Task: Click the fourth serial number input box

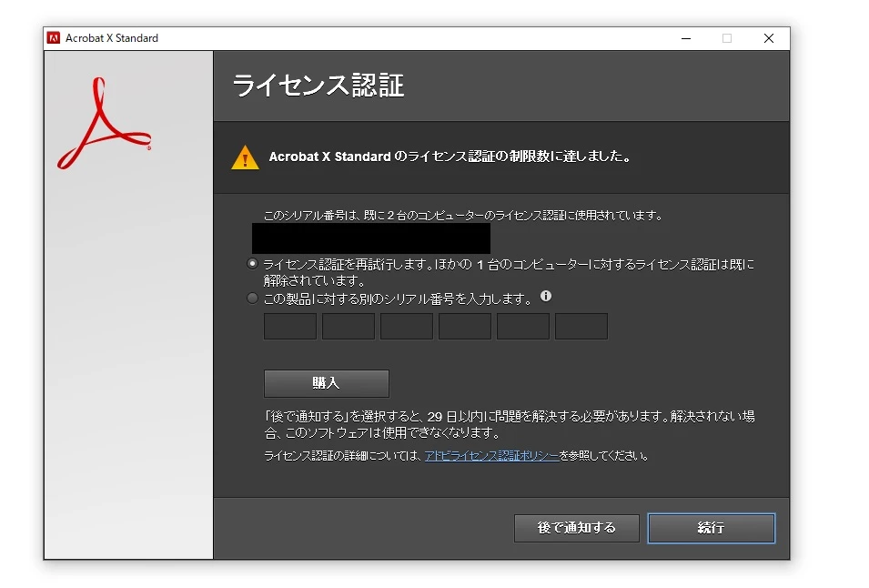Action: [x=464, y=326]
